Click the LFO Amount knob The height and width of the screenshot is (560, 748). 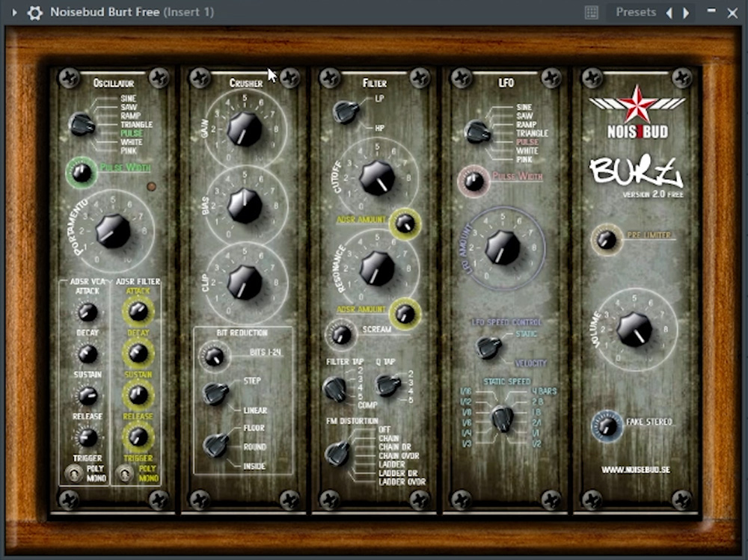(502, 247)
